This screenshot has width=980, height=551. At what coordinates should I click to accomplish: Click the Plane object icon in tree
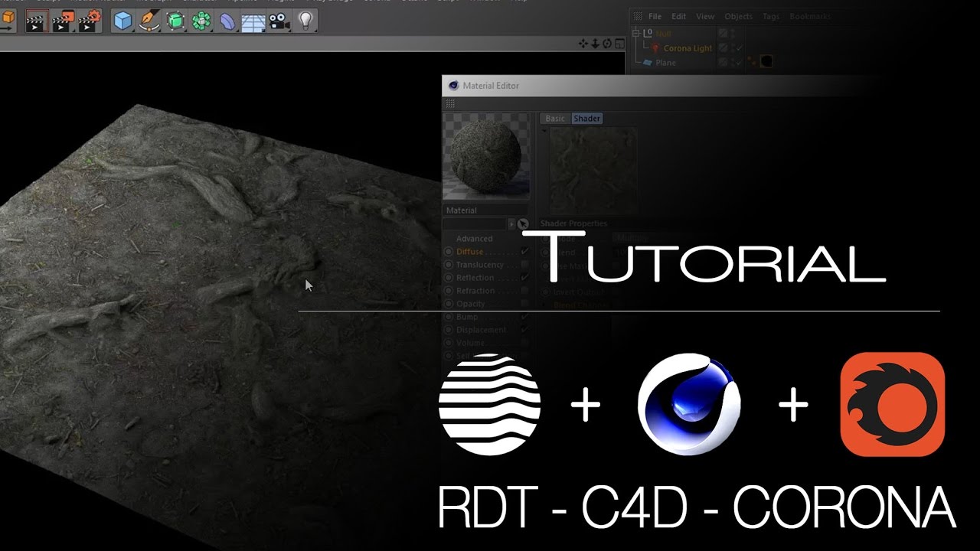coord(648,63)
